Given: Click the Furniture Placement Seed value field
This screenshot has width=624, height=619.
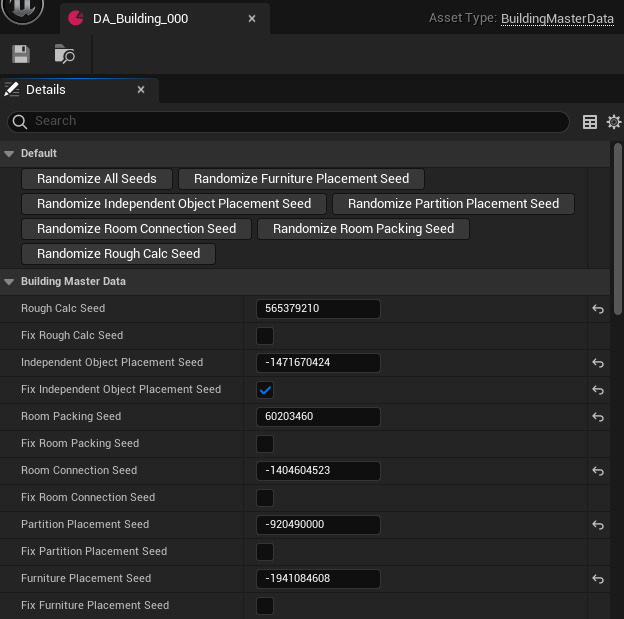Looking at the screenshot, I should [318, 579].
